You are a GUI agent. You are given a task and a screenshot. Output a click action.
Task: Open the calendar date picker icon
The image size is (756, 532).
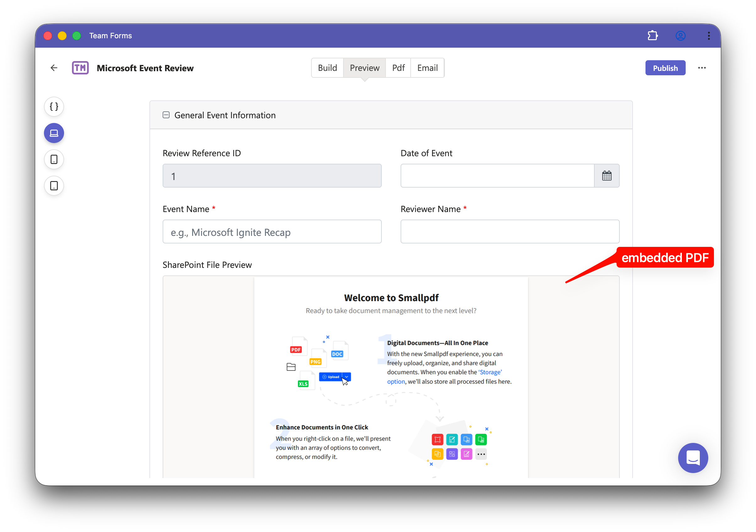(x=607, y=176)
